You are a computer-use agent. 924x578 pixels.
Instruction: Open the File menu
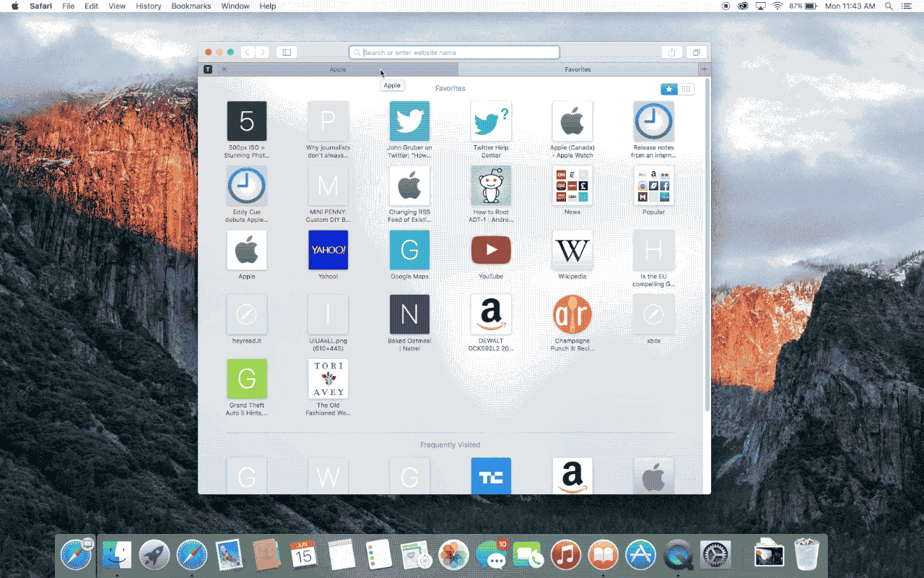point(69,6)
